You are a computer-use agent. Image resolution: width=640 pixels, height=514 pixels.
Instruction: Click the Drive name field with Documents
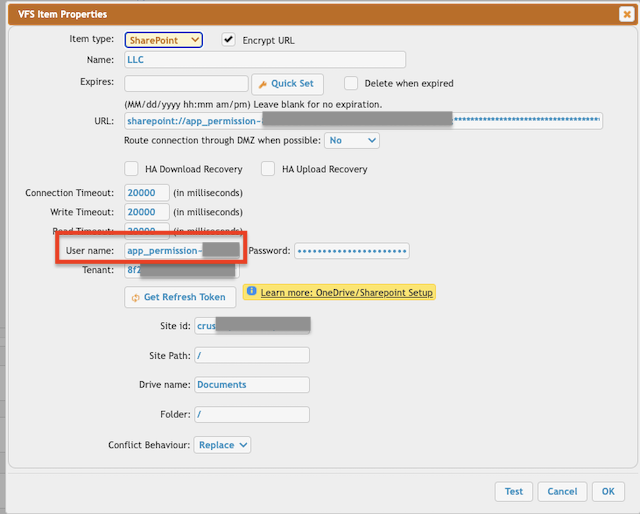point(252,385)
